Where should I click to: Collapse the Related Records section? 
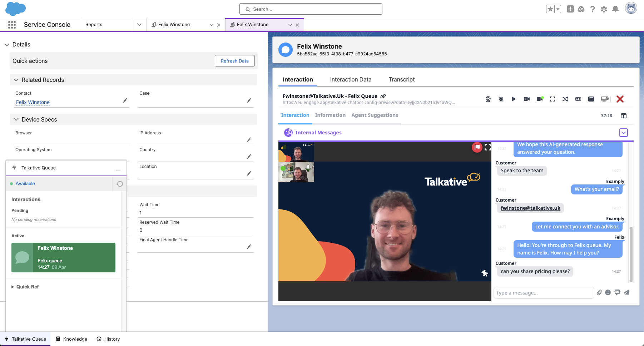16,80
